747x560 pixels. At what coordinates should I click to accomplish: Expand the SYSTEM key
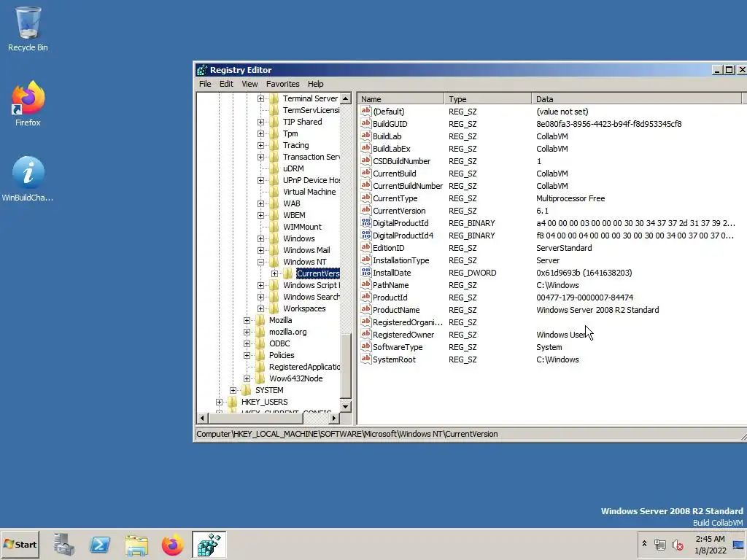tap(233, 390)
